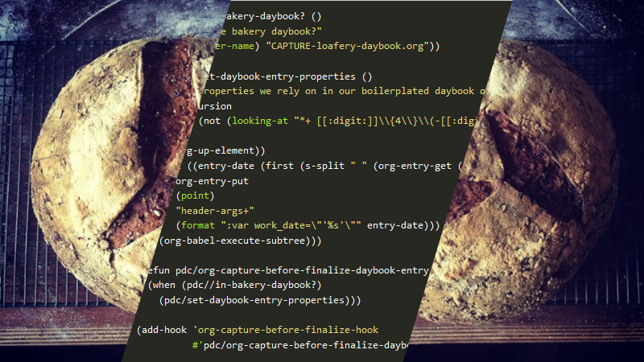Click the org-entry-put function call

point(211,181)
